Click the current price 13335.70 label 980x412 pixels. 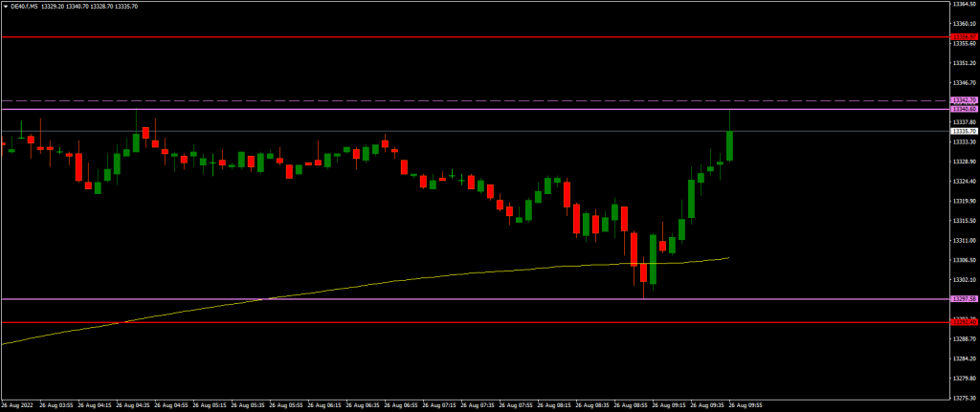tap(964, 131)
